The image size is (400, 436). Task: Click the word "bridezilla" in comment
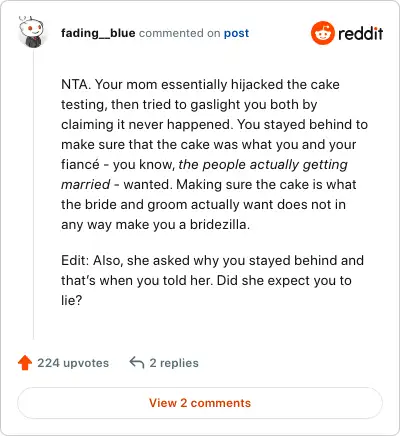click(x=218, y=224)
